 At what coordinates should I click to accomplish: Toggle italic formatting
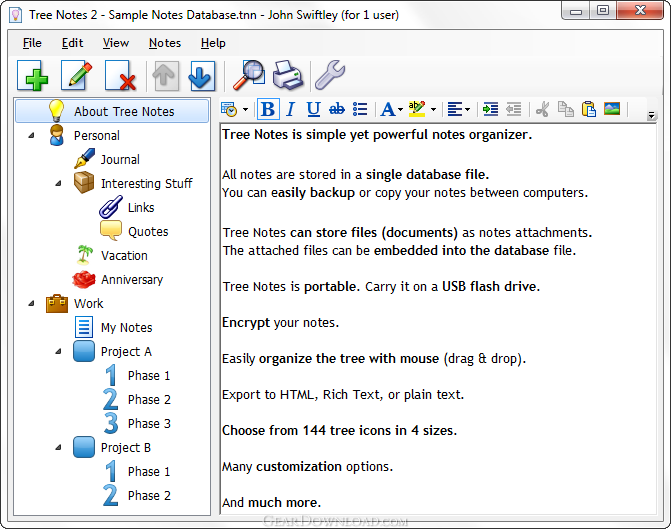tap(291, 110)
